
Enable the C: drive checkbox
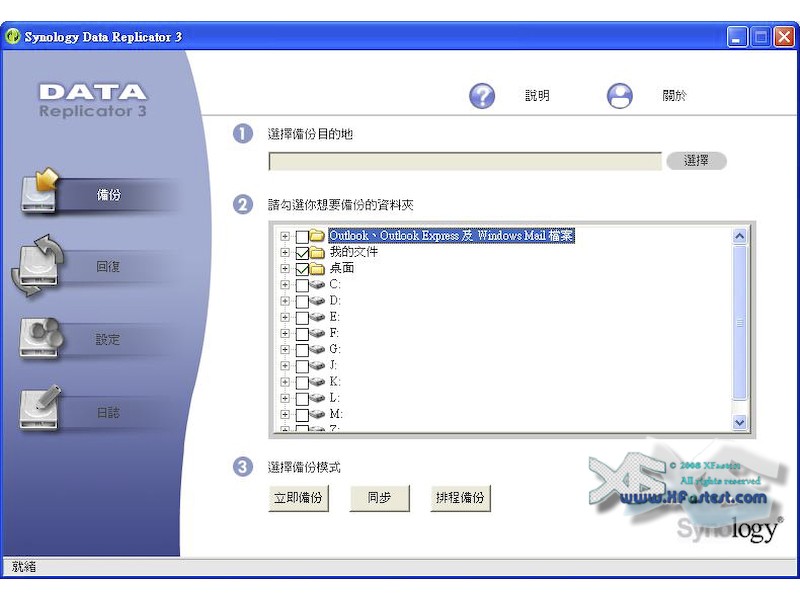tap(302, 285)
